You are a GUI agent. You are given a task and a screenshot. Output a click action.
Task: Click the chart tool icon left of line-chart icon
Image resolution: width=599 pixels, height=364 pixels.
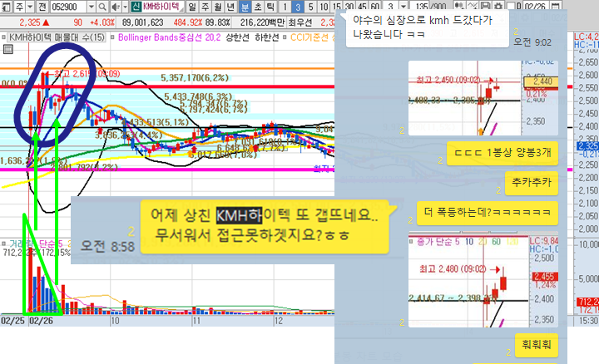coord(459,6)
